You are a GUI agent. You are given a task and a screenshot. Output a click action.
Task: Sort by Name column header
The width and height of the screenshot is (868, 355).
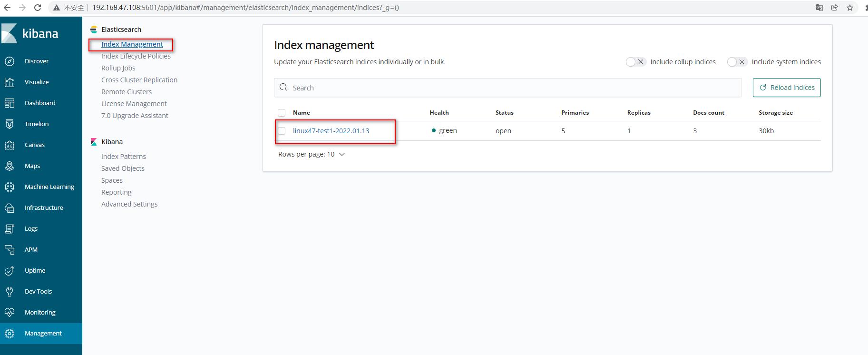[302, 113]
